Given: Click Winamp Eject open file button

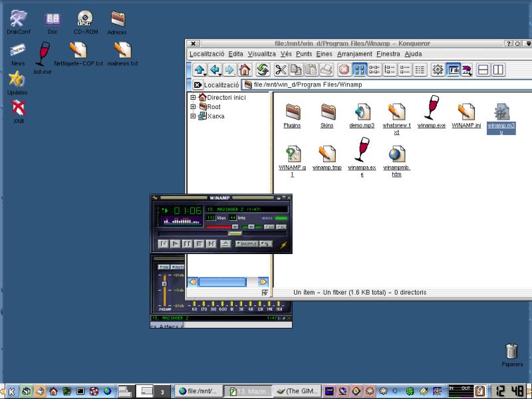Looking at the screenshot, I should [x=225, y=244].
